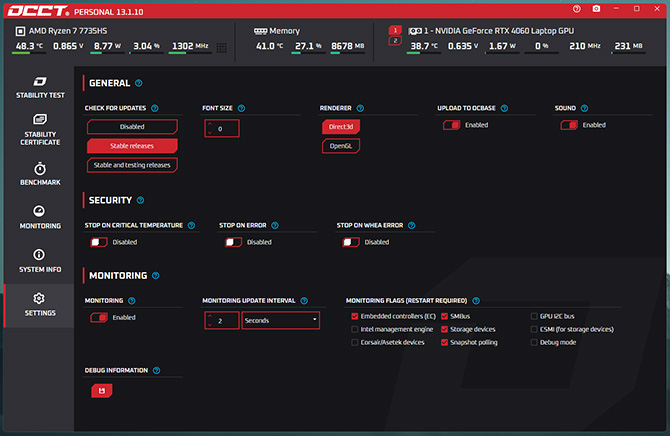
Task: Show help for Security section
Action: 141,200
